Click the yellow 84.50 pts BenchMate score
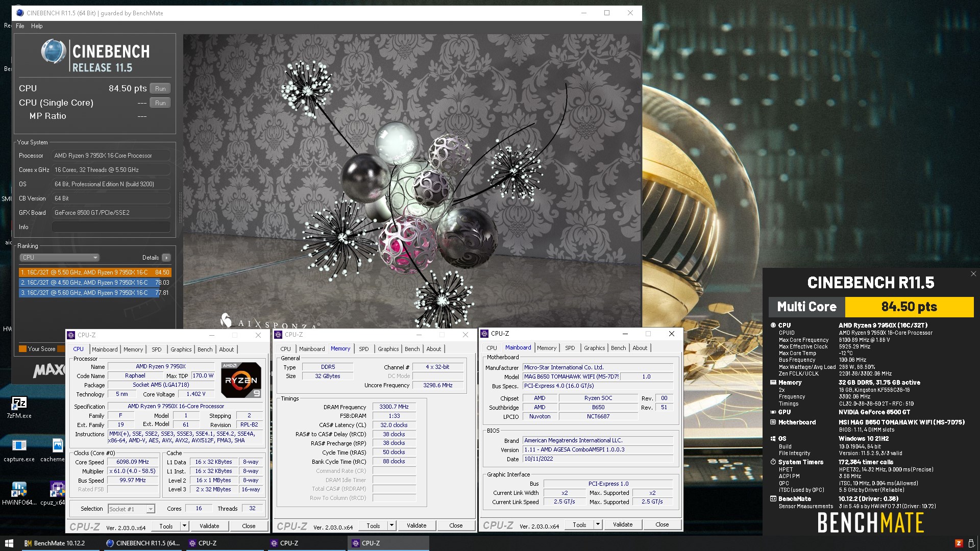This screenshot has height=551, width=980. 909,307
